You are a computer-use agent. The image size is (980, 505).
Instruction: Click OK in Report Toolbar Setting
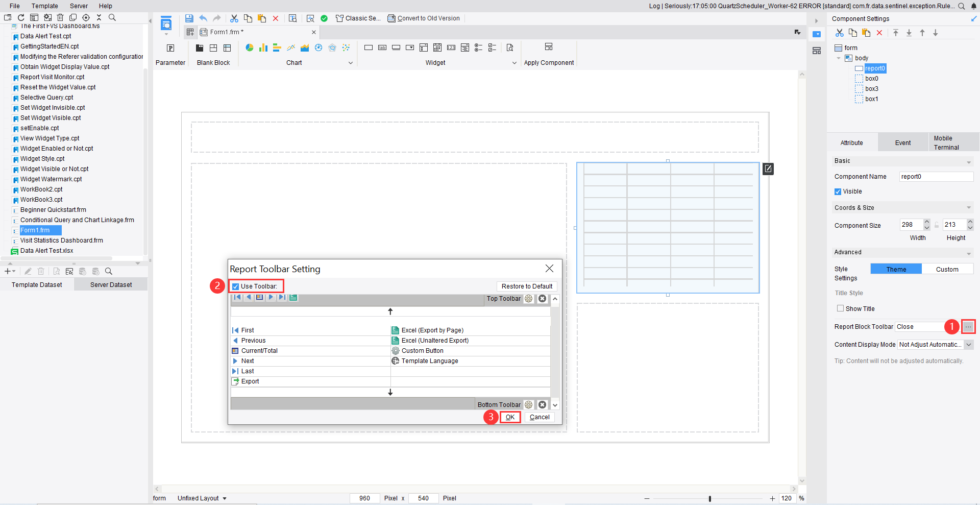(510, 417)
